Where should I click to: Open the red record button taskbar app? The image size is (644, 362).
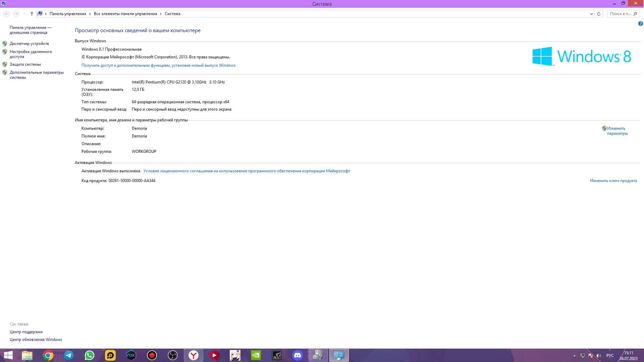point(152,355)
